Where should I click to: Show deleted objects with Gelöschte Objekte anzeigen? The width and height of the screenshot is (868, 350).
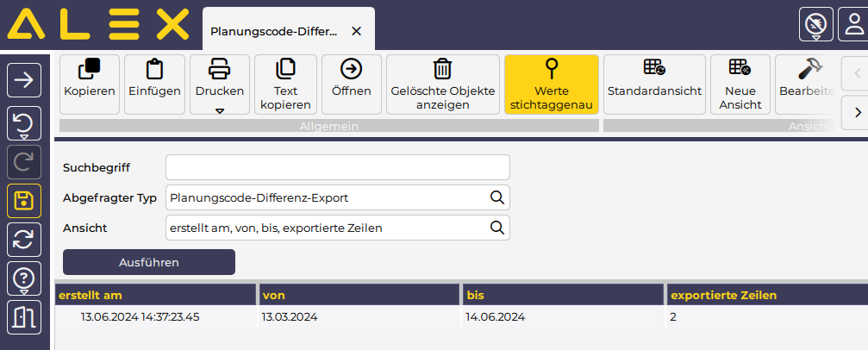coord(442,84)
